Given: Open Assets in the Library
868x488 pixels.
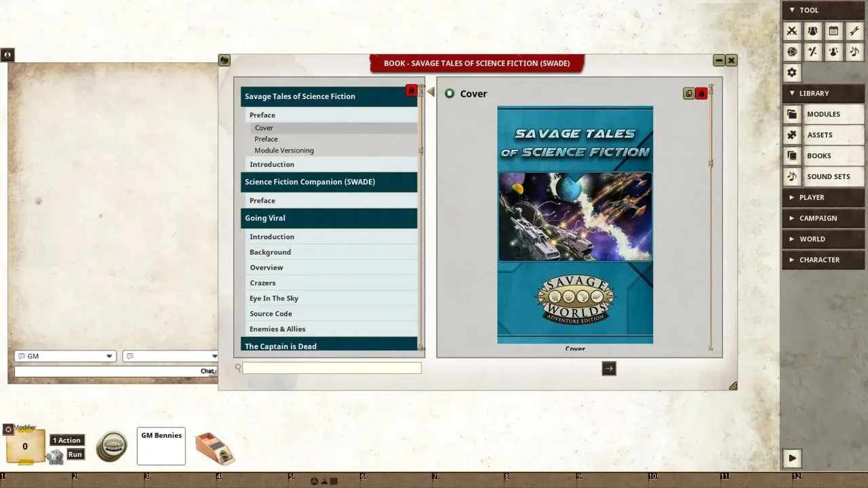Looking at the screenshot, I should click(834, 135).
